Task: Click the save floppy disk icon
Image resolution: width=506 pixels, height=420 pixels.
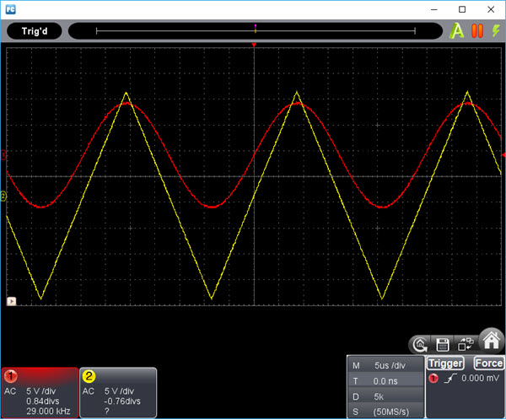Action: [443, 345]
